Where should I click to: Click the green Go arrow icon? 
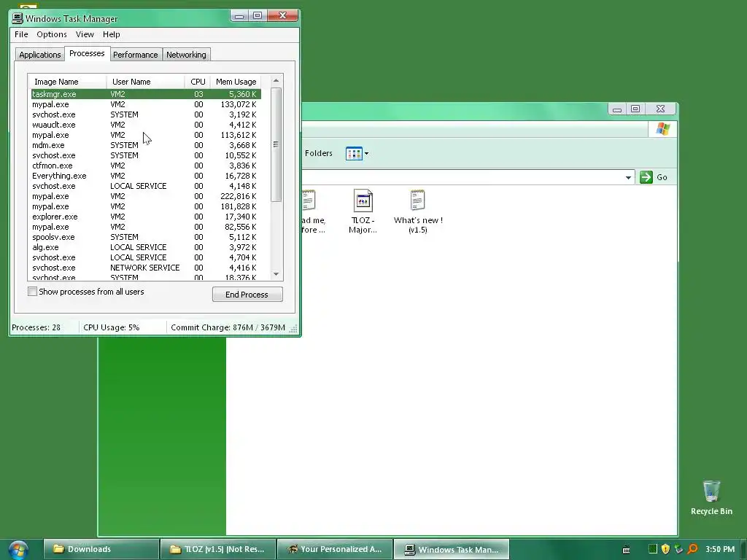coord(646,177)
